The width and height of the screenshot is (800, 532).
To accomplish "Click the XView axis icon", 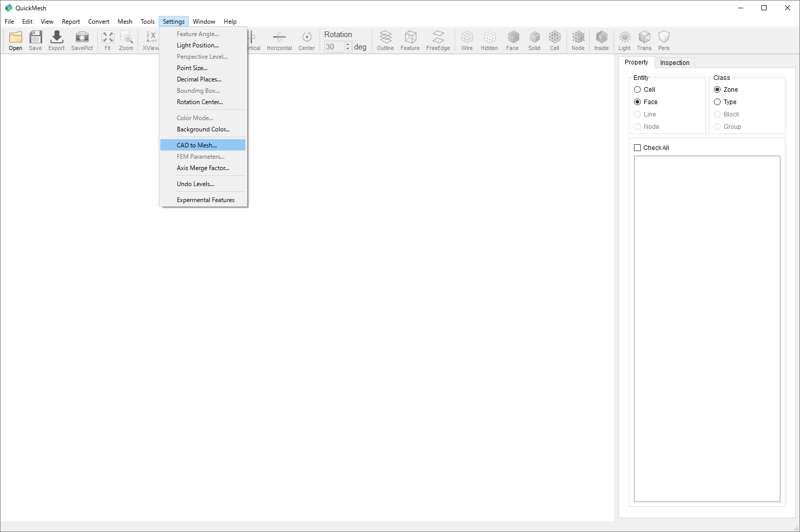I will pos(151,40).
